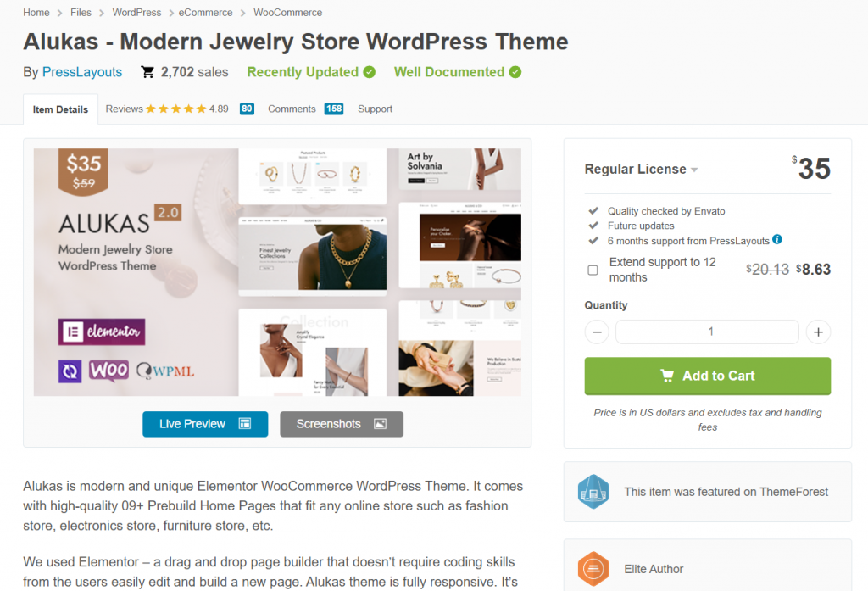The image size is (868, 591).
Task: Open the Regular License dropdown
Action: pyautogui.click(x=641, y=169)
